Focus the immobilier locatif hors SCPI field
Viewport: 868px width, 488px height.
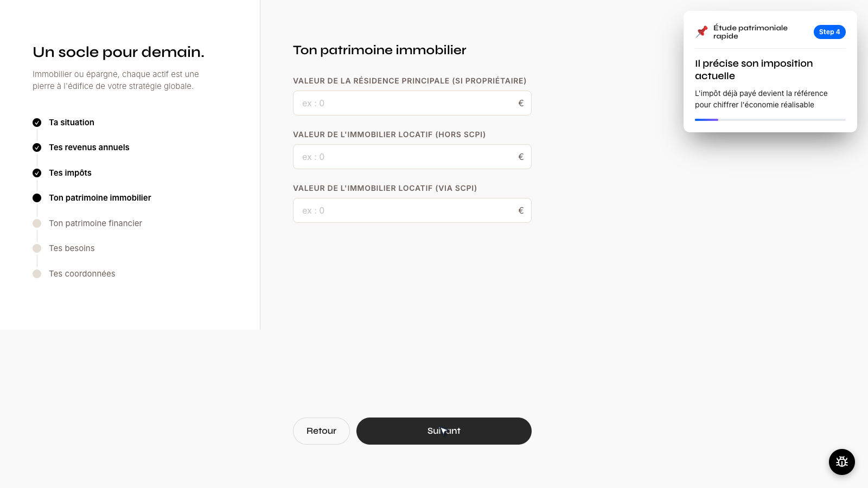pos(412,157)
